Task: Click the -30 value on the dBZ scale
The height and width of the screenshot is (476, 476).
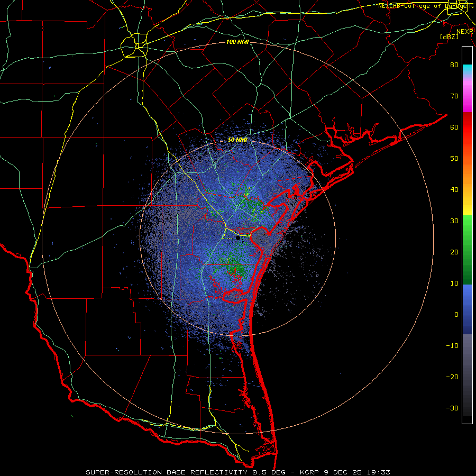Action: click(x=452, y=408)
